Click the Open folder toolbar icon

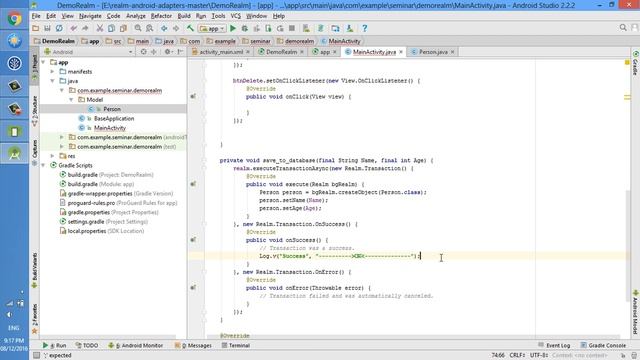36,29
